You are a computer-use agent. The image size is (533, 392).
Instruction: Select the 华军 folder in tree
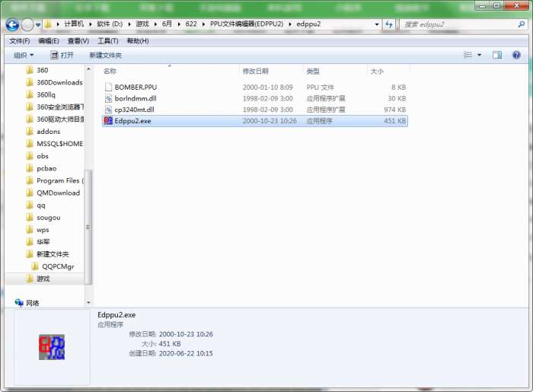[x=43, y=242]
